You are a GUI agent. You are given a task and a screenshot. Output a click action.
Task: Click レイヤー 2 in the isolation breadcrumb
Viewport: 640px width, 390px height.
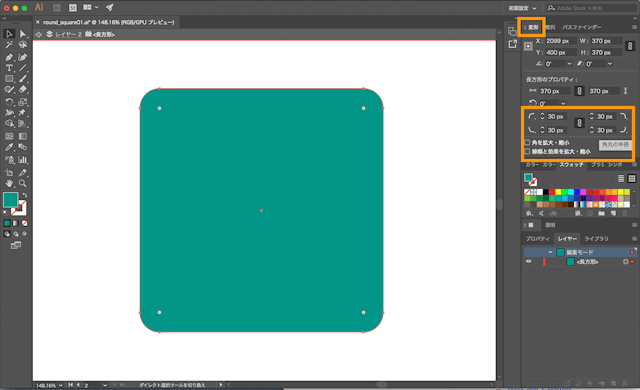click(68, 34)
